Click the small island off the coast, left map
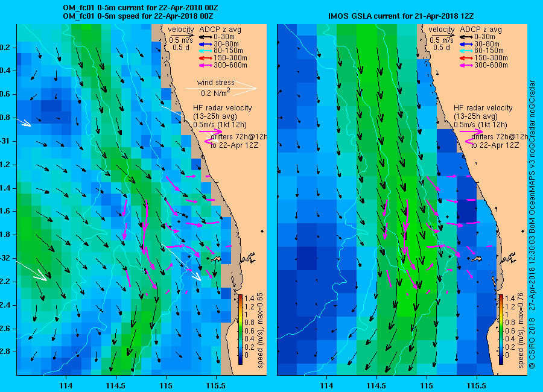Viewport: 543px width, 392px height. 217,259
